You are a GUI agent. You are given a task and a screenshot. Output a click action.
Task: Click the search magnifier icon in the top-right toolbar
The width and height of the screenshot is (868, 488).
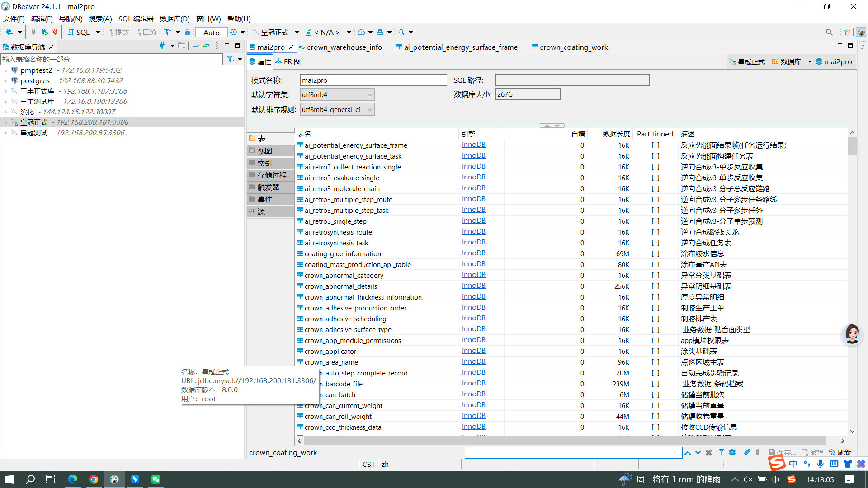(829, 32)
